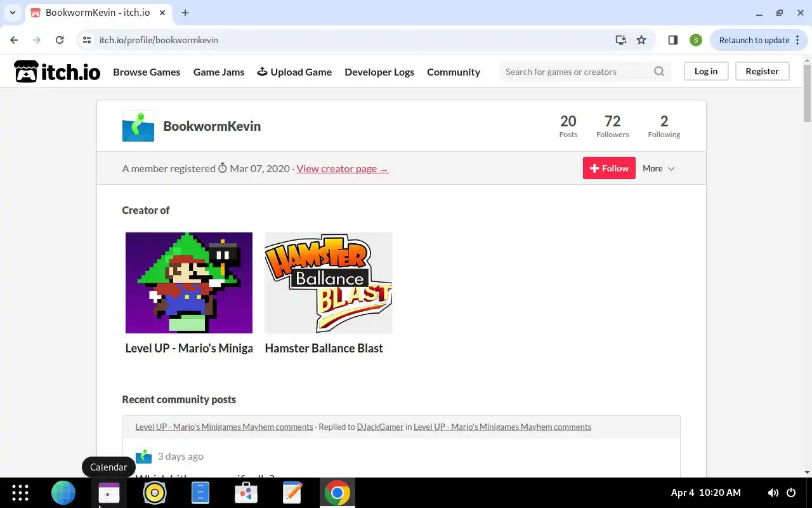This screenshot has width=812, height=508.
Task: Open Calendar from the taskbar
Action: [109, 493]
